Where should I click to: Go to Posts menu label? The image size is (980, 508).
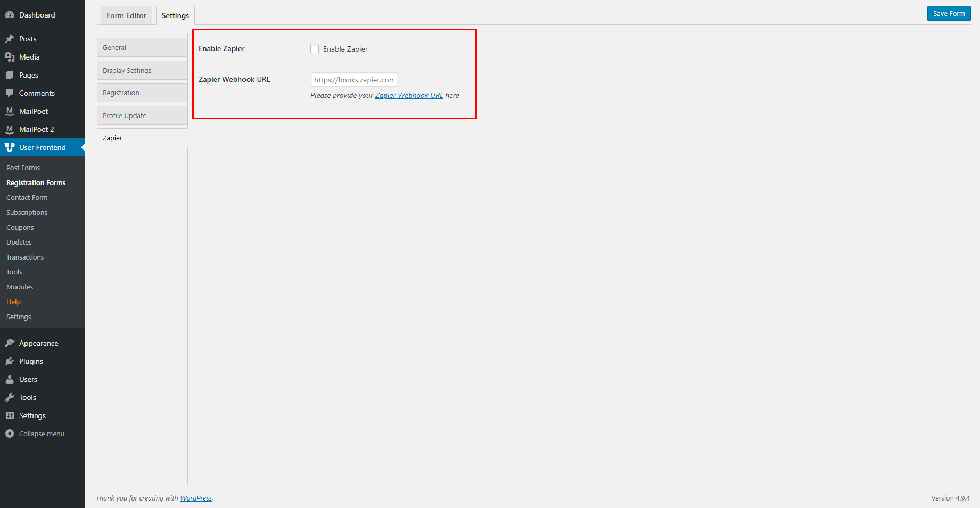point(28,39)
